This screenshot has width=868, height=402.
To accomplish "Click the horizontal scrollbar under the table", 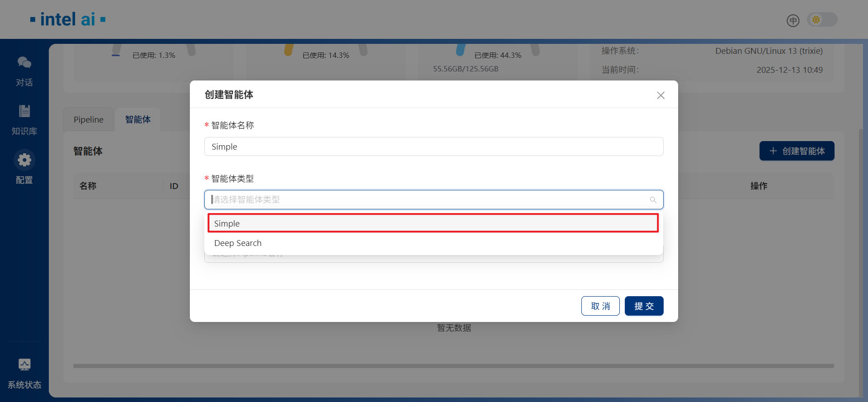I will [453, 366].
